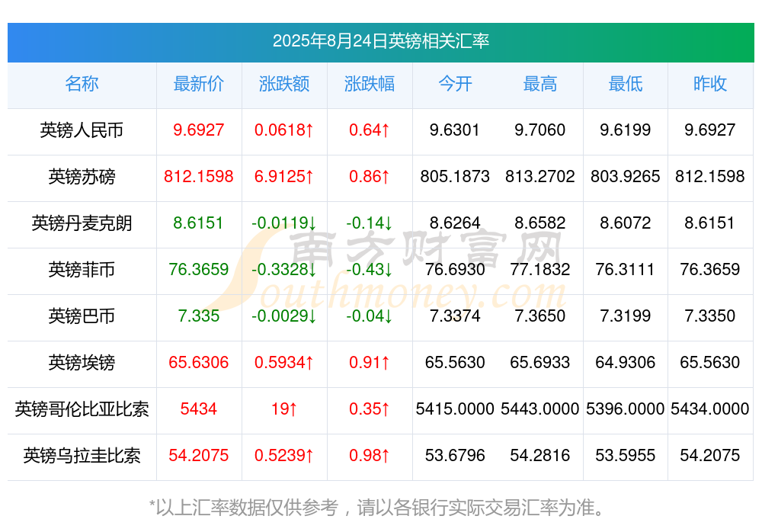Click the 8.6072 low value
The width and height of the screenshot is (762, 532).
click(626, 223)
